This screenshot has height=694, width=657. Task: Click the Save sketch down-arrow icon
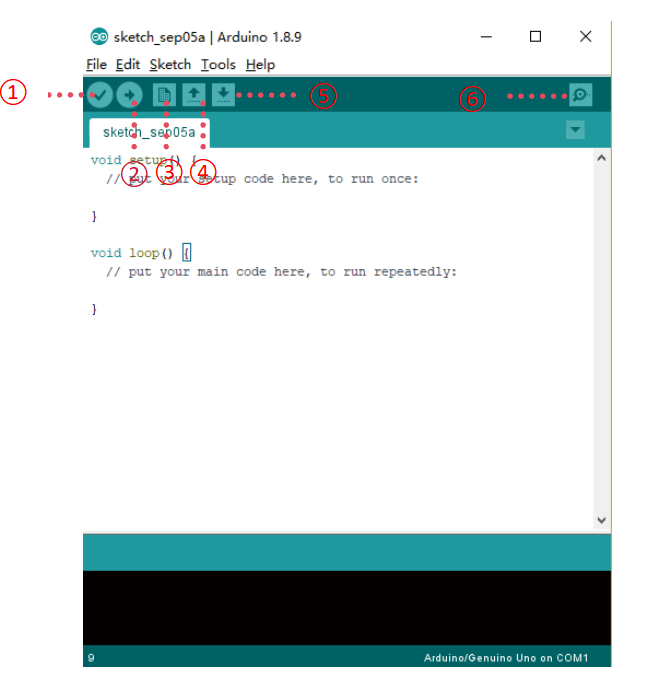223,95
